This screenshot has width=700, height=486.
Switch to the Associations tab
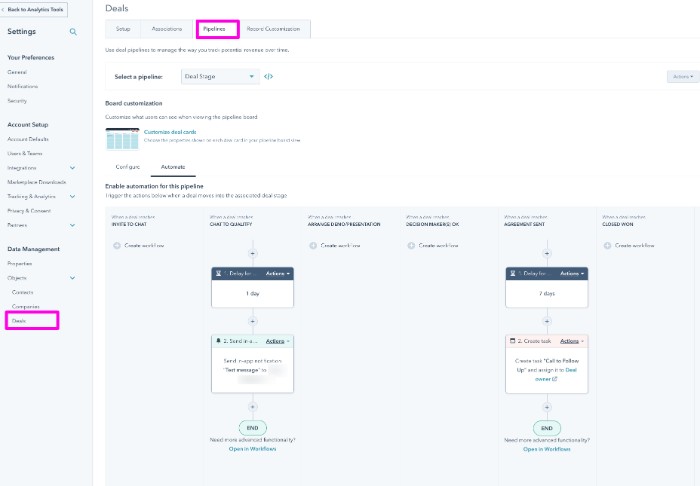167,29
